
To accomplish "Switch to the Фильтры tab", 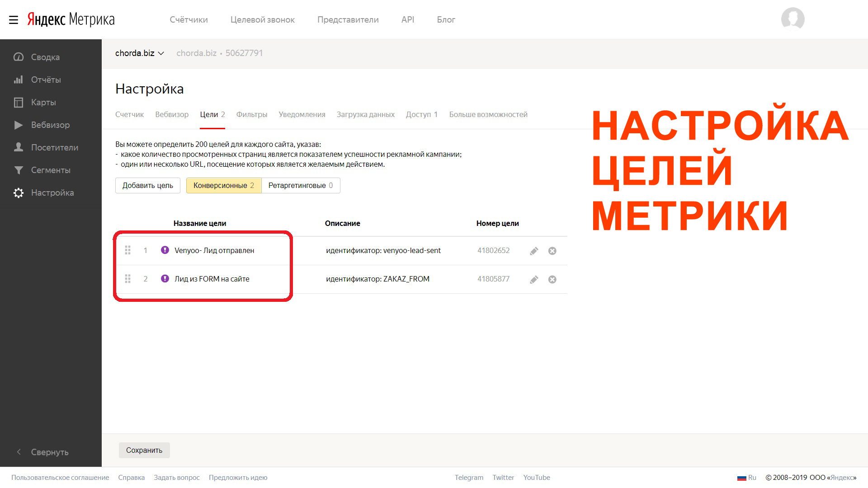I will pos(252,114).
